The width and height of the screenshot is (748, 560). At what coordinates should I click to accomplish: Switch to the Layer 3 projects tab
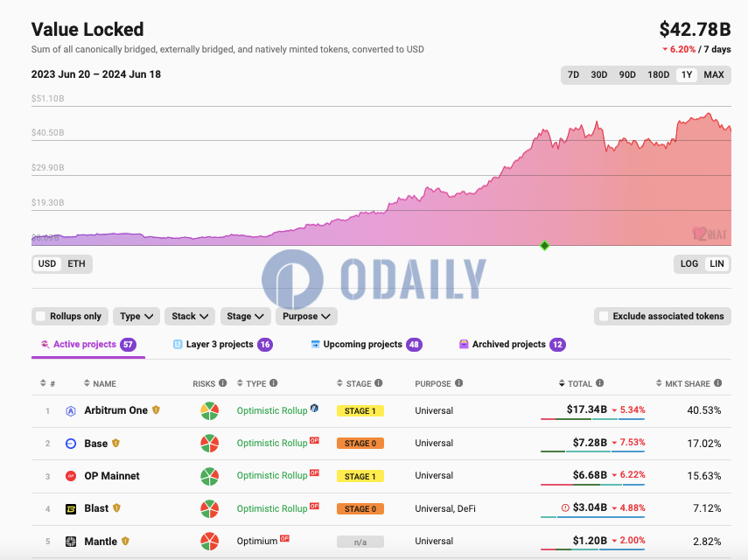223,345
